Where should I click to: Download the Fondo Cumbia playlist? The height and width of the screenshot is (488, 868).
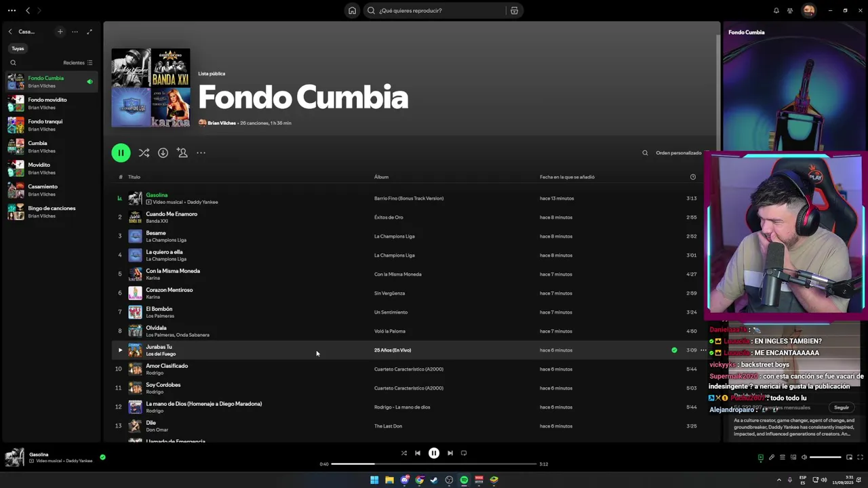[x=163, y=152]
